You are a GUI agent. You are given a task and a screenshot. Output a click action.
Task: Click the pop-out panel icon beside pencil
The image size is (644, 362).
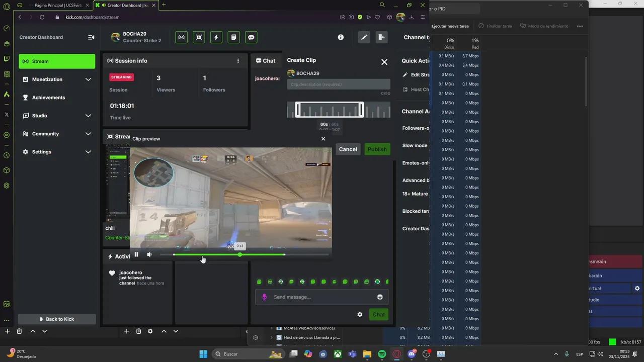point(381,37)
